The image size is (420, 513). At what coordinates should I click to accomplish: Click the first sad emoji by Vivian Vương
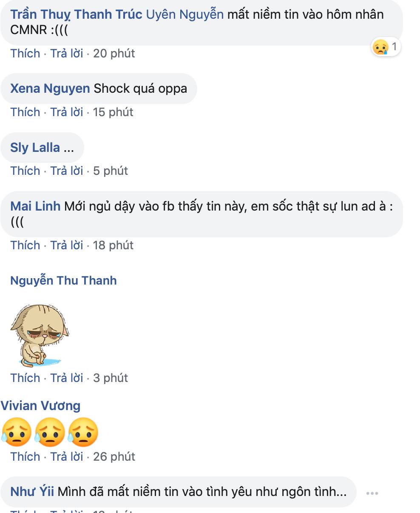click(x=16, y=432)
